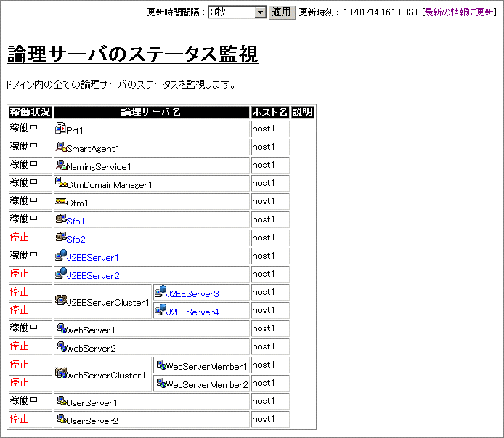Click the WebServerCluster1 name text
Viewport: 504px width, 438px height.
106,376
